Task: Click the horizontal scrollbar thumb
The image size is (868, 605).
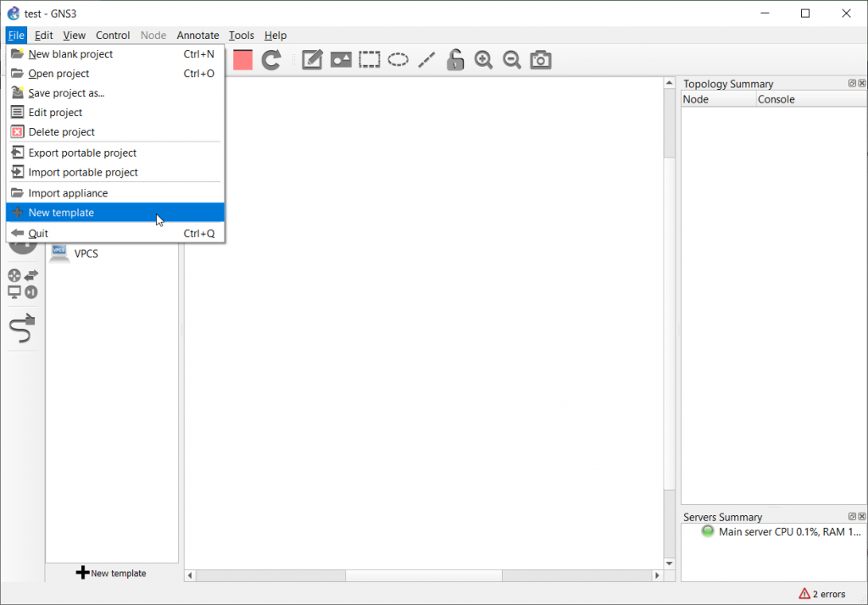Action: point(424,575)
